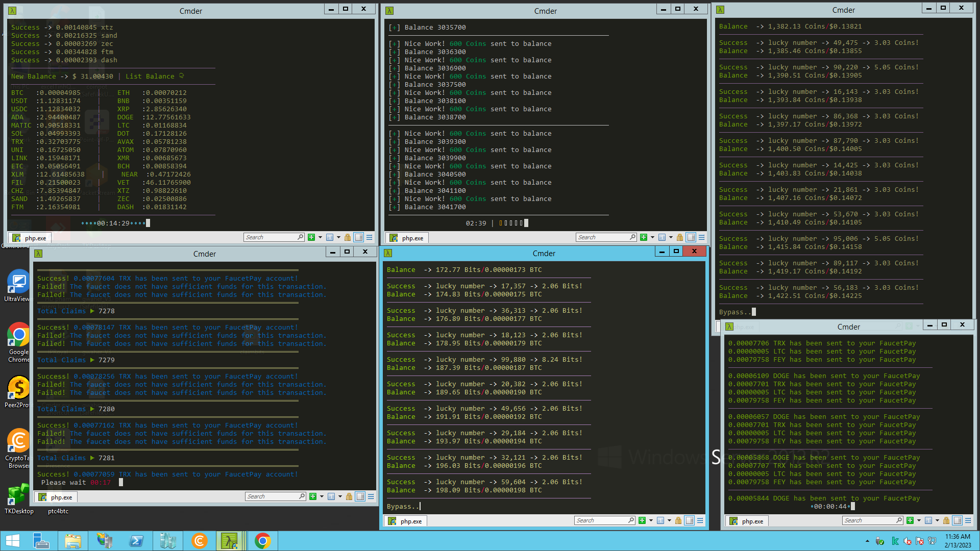Open Server Manager from taskbar

[x=41, y=541]
